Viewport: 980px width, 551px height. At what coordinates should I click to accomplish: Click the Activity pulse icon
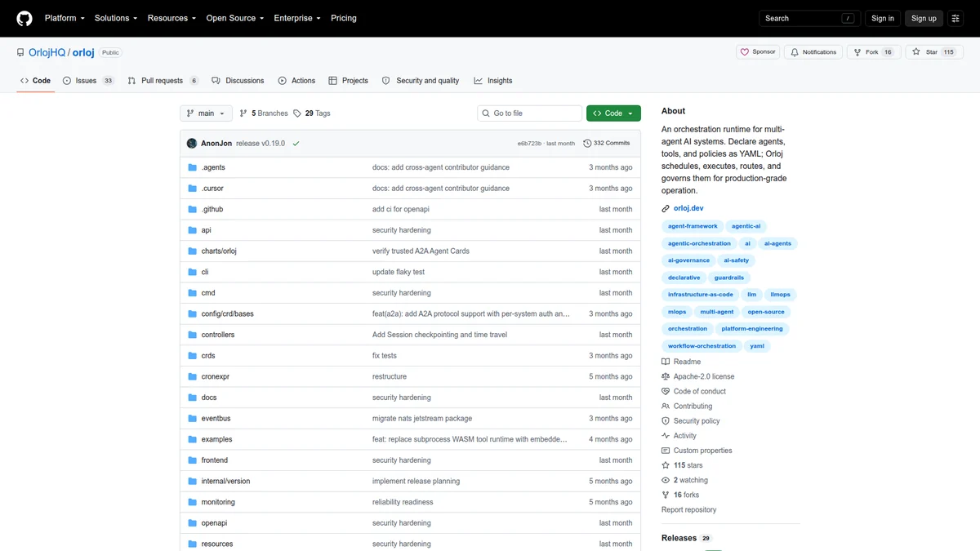666,436
